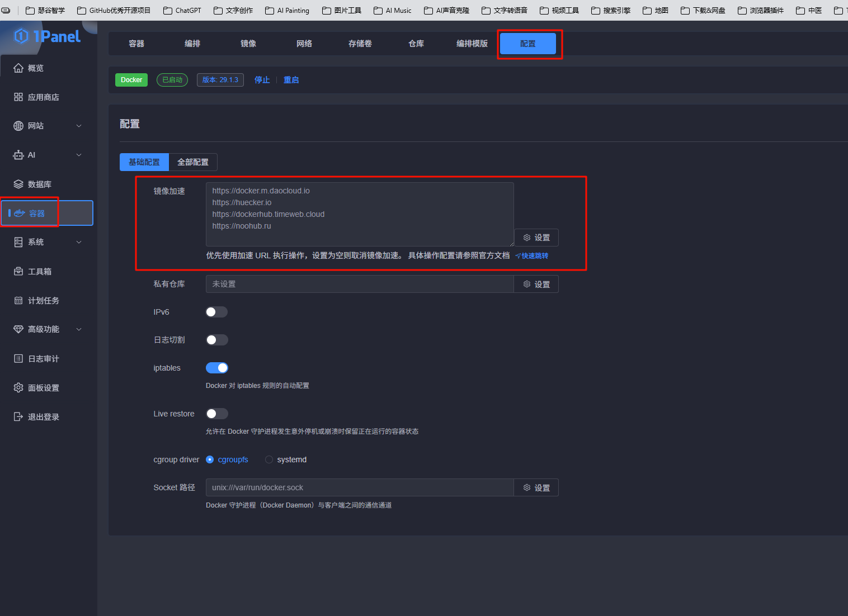848x616 pixels.
Task: Toggle the Live restore switch
Action: (x=216, y=414)
